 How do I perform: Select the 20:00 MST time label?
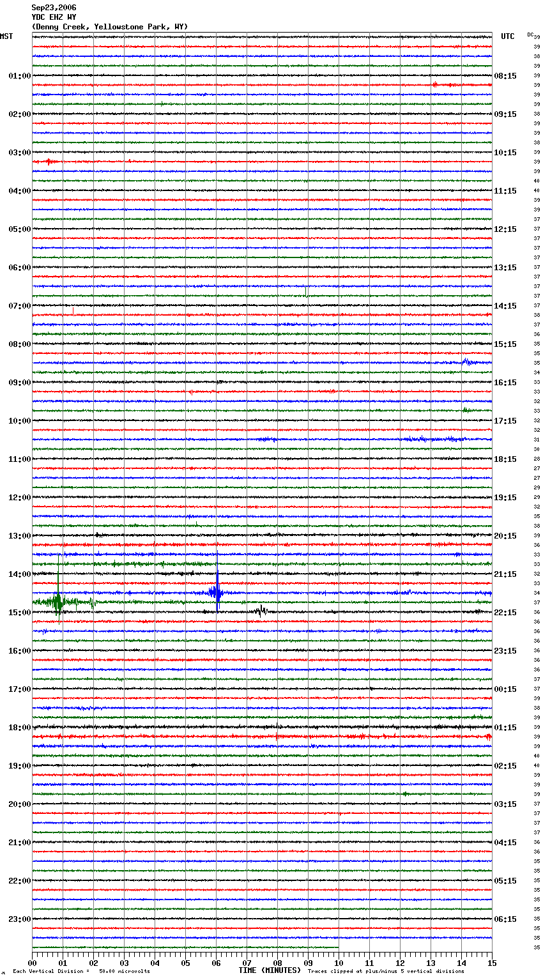click(x=19, y=804)
